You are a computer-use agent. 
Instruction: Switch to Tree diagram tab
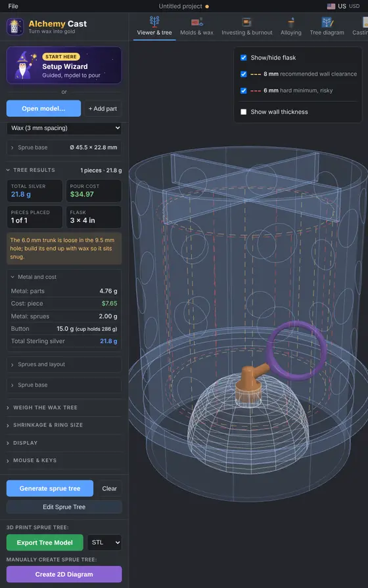tap(327, 26)
